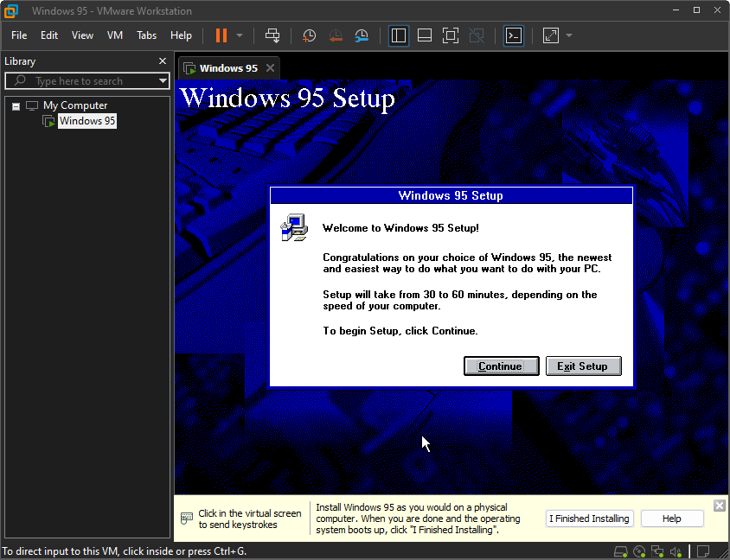Viewport: 730px width, 560px height.
Task: Click 'To begin Setup, click Continue.' text
Action: point(400,331)
